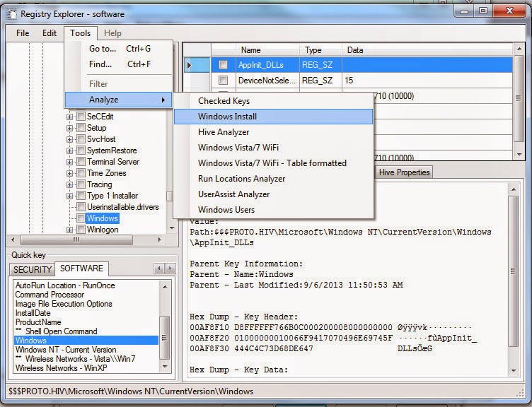Choose Find... from Tools menu
The image size is (532, 407).
(119, 64)
